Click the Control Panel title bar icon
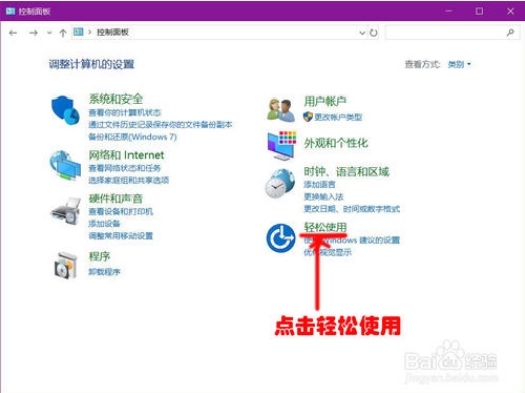The width and height of the screenshot is (525, 393). click(10, 11)
